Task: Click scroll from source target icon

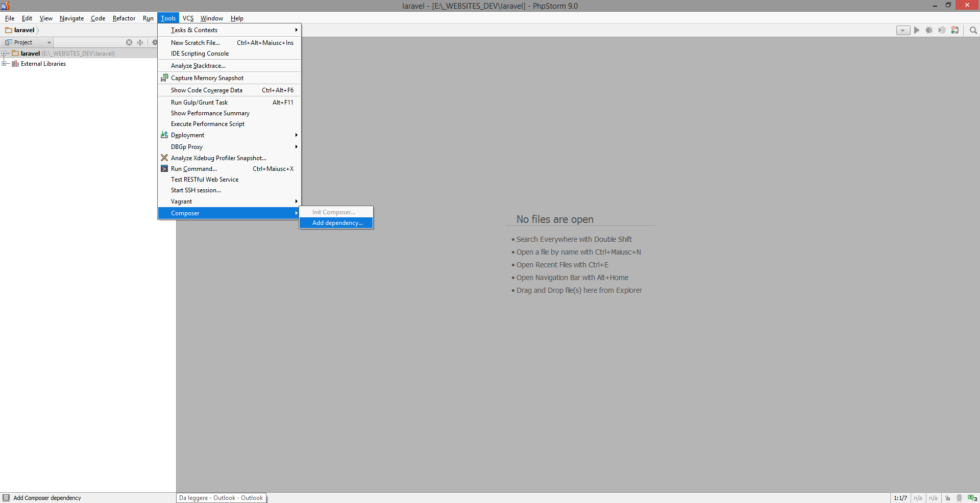Action: [x=129, y=42]
